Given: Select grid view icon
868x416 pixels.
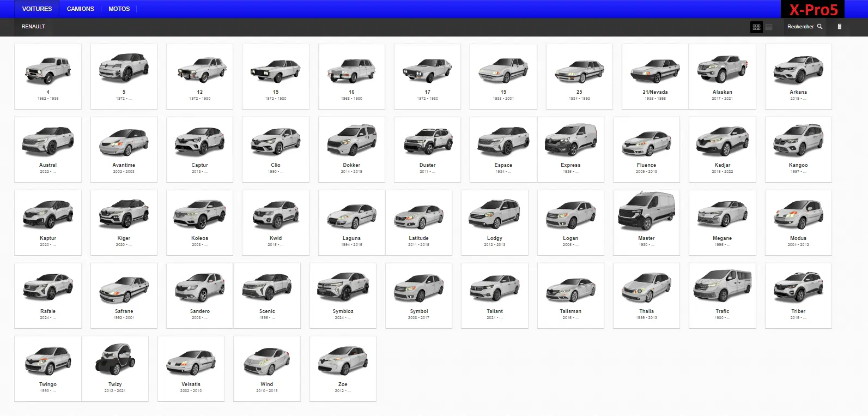Looking at the screenshot, I should pyautogui.click(x=756, y=27).
